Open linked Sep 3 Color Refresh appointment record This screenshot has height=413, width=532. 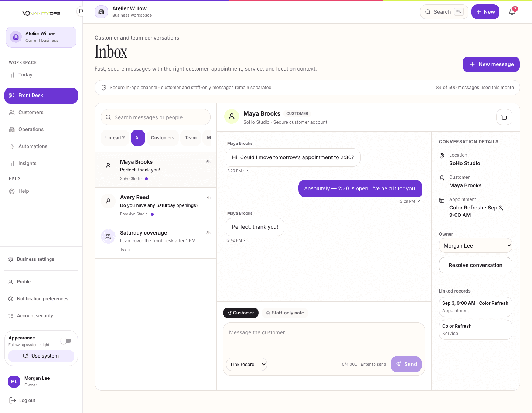475,307
